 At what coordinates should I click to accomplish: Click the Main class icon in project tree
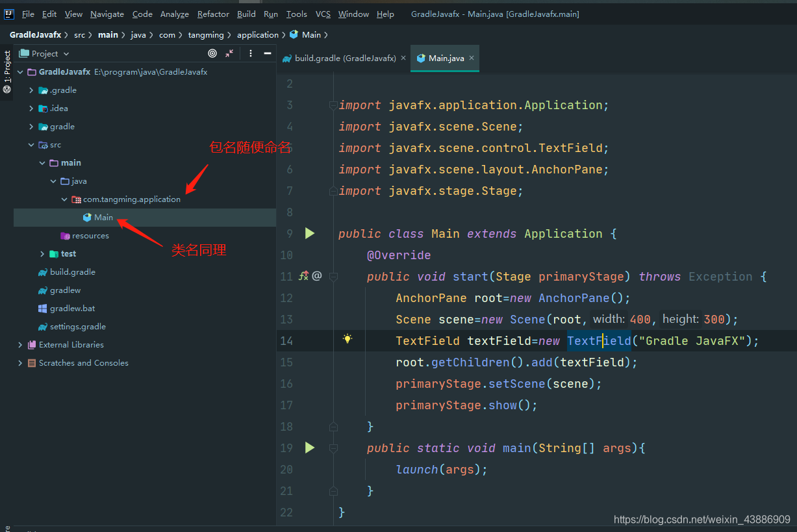pos(87,218)
